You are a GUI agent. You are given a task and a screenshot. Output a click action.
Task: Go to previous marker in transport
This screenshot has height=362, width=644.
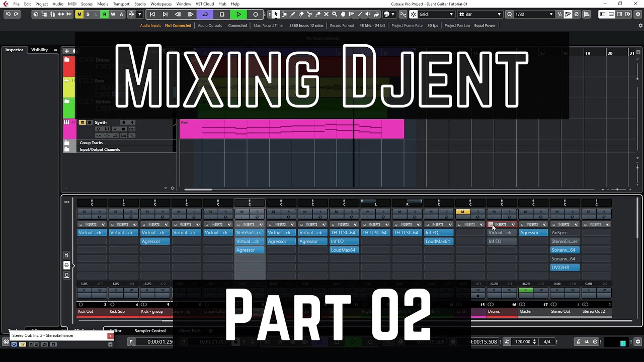(x=152, y=14)
